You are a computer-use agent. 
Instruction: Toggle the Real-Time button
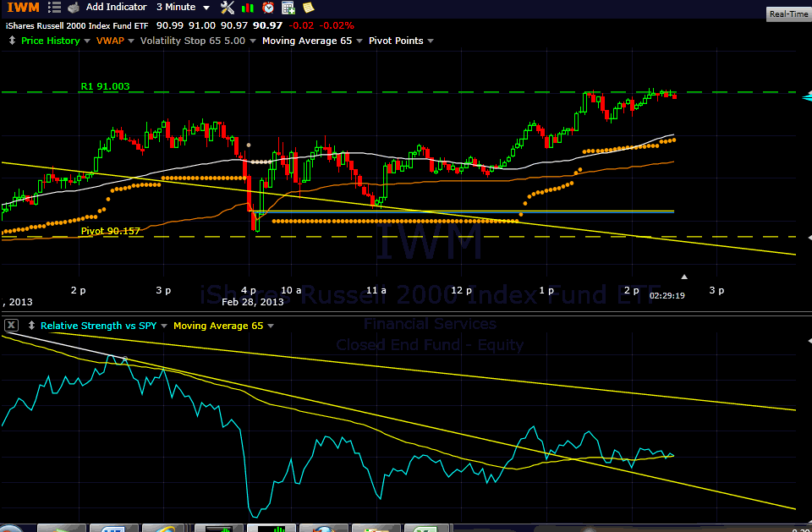(788, 14)
